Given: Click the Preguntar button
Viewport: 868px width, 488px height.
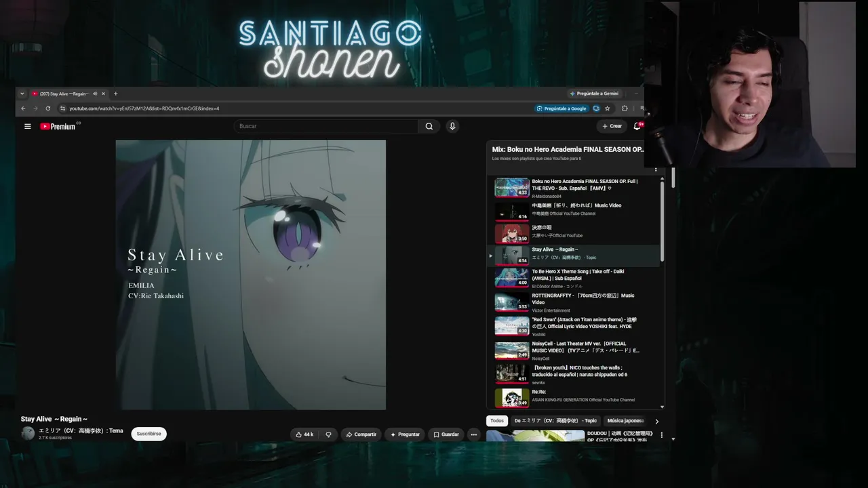Looking at the screenshot, I should coord(405,434).
